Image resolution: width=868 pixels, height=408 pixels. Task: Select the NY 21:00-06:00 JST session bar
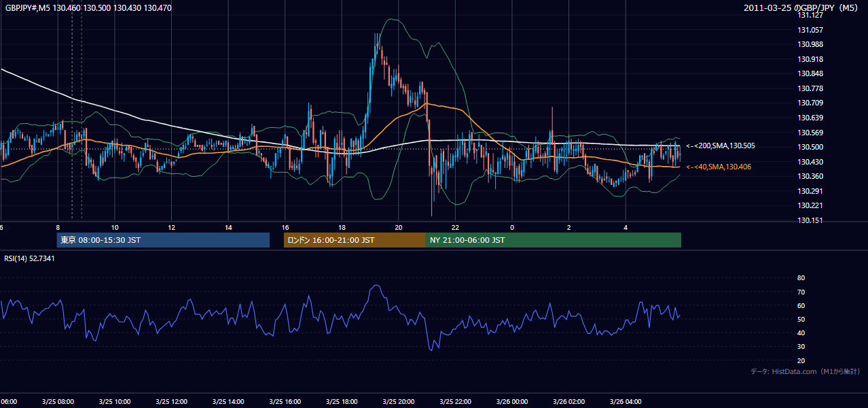pos(554,240)
